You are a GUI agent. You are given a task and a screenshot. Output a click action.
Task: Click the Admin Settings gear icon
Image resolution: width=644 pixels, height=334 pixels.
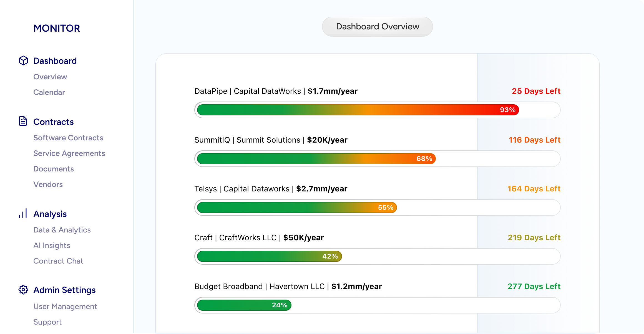(x=23, y=290)
